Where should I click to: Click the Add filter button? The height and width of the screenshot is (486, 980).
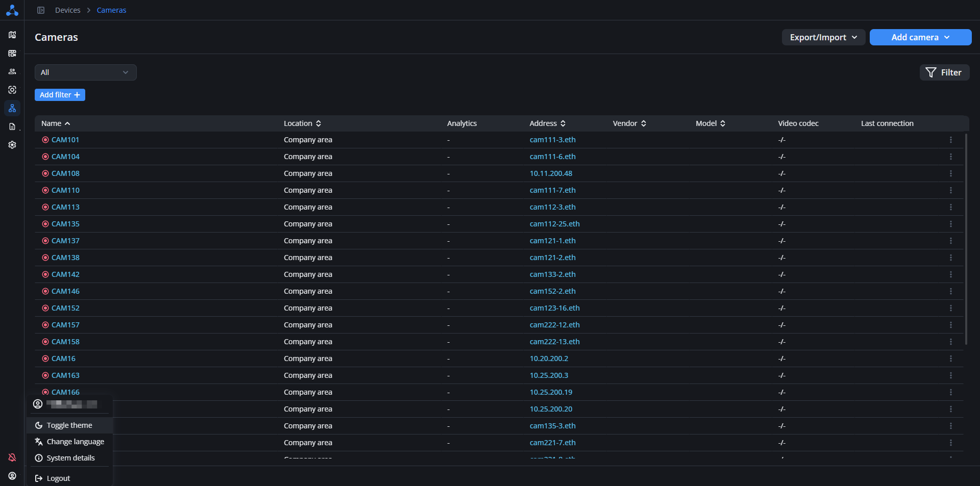(x=60, y=95)
